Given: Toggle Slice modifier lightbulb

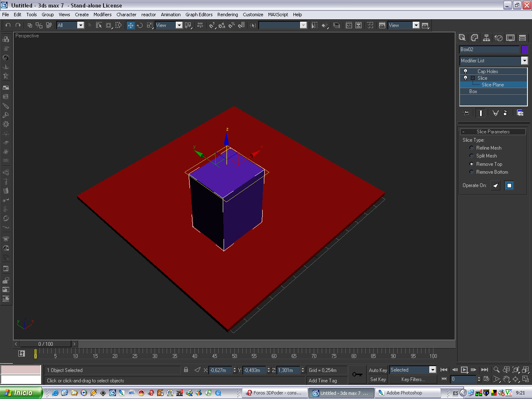Looking at the screenshot, I should point(465,78).
